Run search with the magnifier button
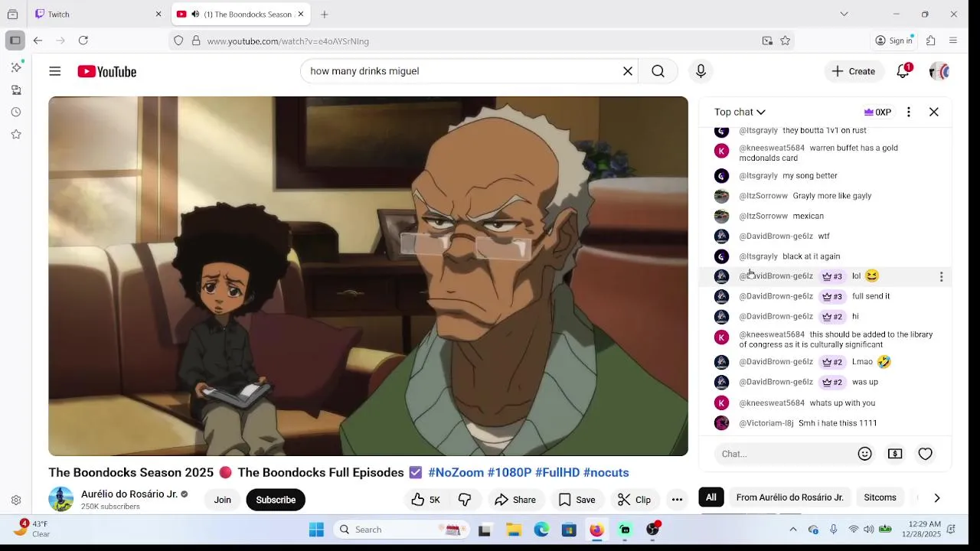The image size is (980, 551). click(x=658, y=71)
